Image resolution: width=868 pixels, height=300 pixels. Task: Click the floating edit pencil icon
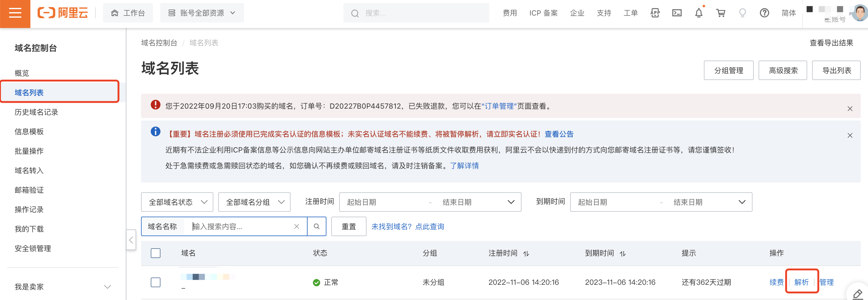(858, 294)
